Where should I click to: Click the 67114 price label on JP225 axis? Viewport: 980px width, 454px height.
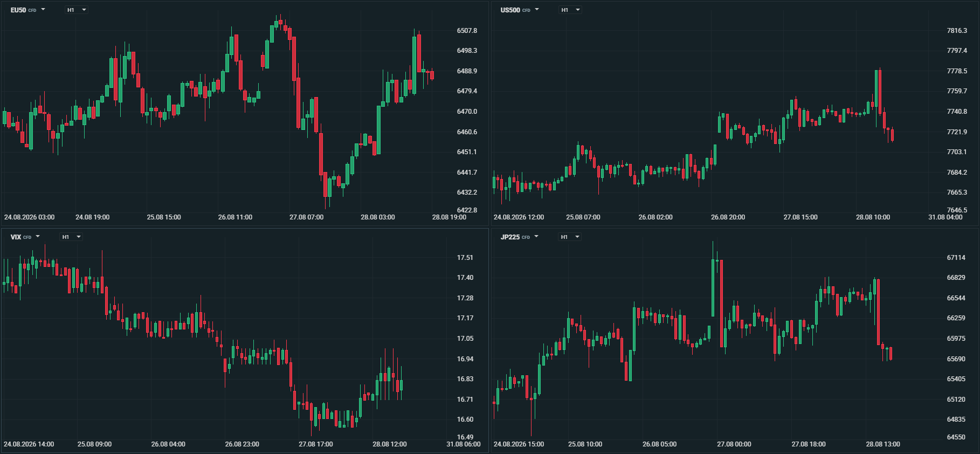coord(956,258)
